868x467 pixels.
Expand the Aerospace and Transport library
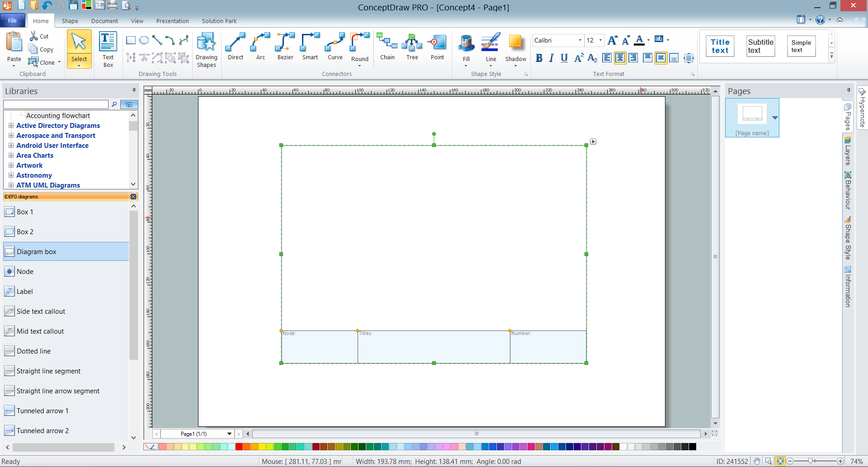[x=11, y=136]
